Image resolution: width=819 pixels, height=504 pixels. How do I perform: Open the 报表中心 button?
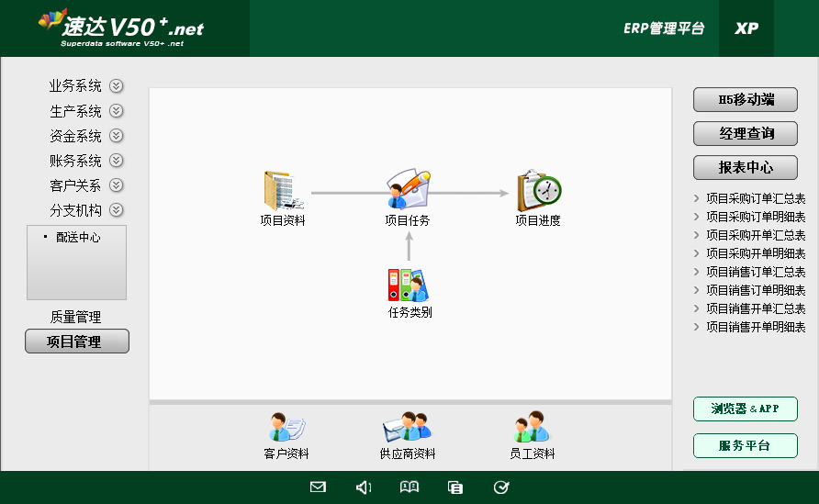click(746, 167)
